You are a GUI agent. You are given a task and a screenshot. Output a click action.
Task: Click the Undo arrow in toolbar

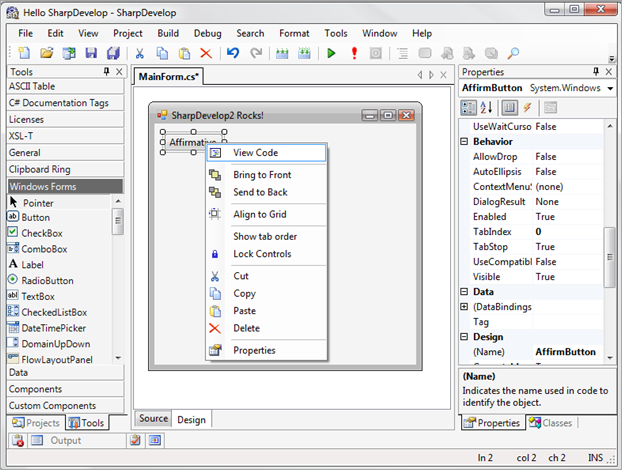233,53
